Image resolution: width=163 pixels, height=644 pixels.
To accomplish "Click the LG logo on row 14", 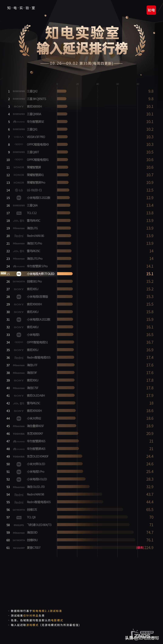I will pos(19,190).
